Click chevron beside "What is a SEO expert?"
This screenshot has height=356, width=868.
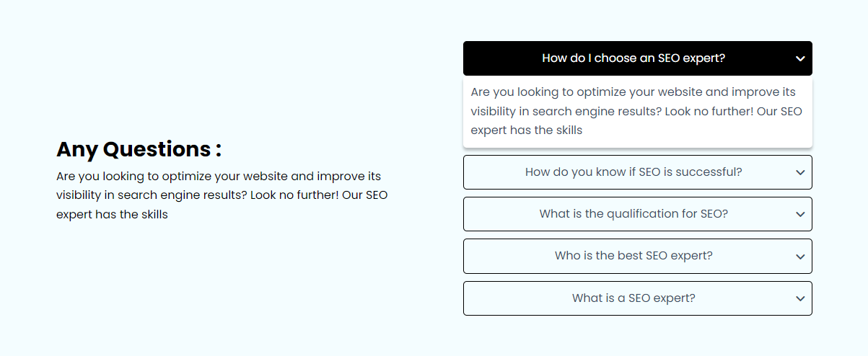click(800, 298)
